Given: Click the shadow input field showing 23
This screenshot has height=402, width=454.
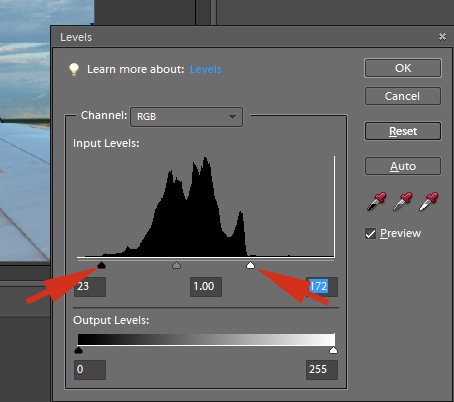Looking at the screenshot, I should (x=90, y=287).
